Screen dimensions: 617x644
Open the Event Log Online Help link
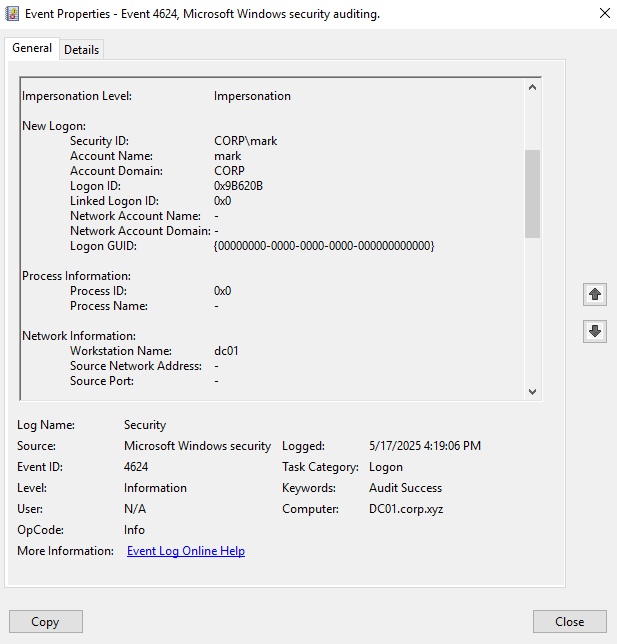185,551
